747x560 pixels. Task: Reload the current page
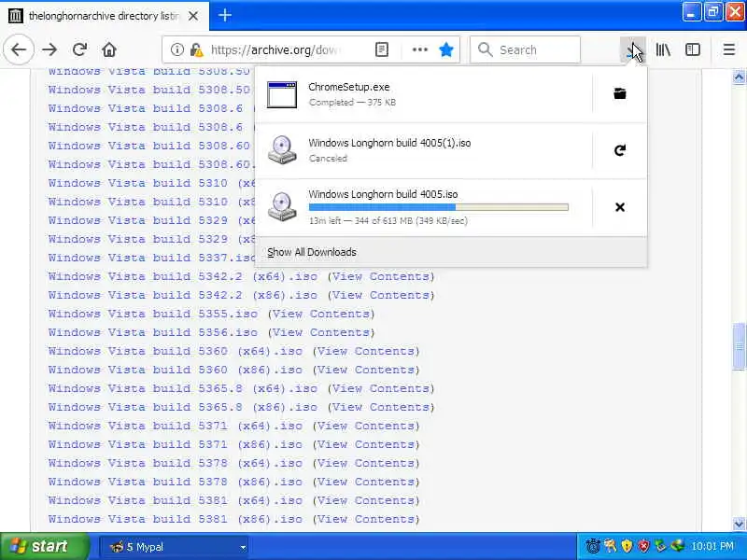pos(79,49)
